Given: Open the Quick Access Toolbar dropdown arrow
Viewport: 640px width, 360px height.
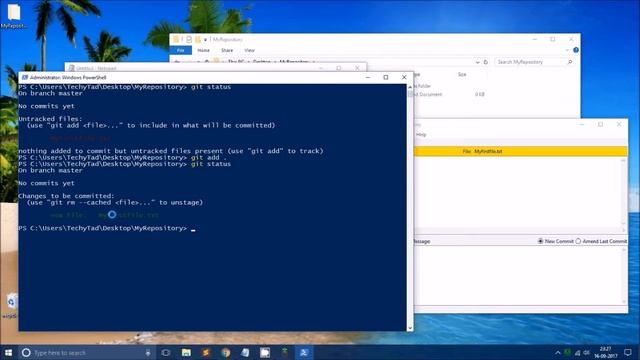Looking at the screenshot, I should [205, 40].
